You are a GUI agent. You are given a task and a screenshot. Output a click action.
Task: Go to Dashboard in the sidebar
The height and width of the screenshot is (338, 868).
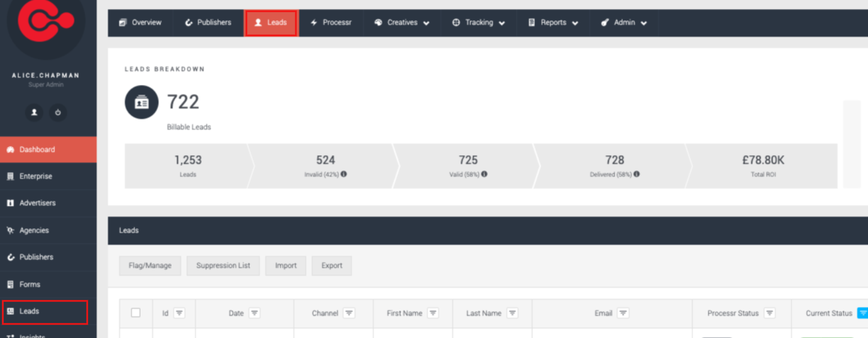48,150
